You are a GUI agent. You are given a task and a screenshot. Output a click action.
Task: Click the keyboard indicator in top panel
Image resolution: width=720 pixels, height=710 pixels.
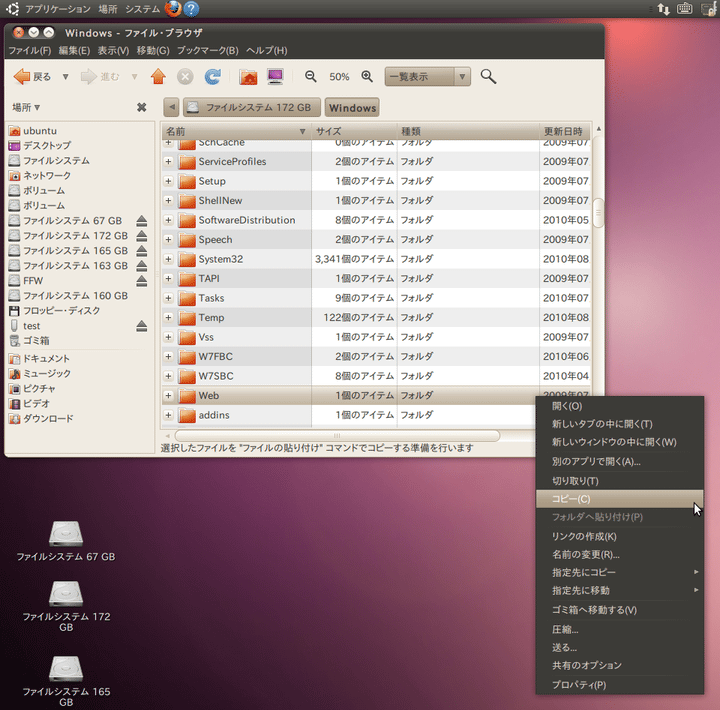click(x=685, y=9)
